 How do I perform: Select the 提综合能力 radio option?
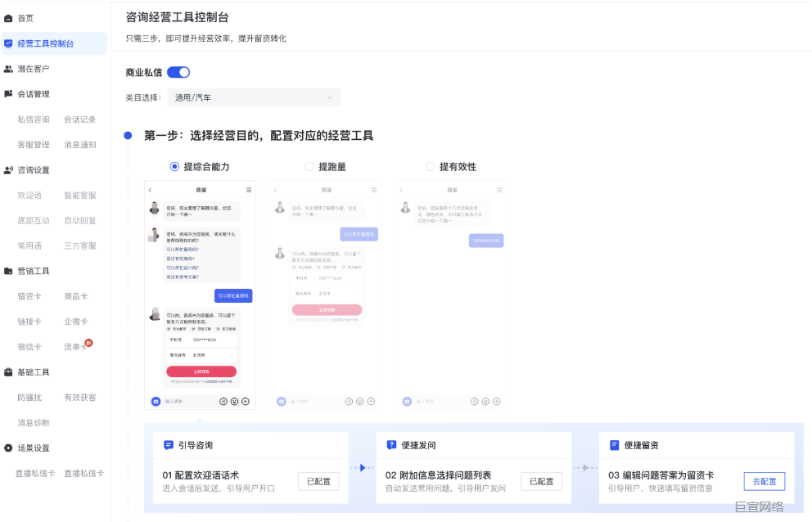pos(174,167)
